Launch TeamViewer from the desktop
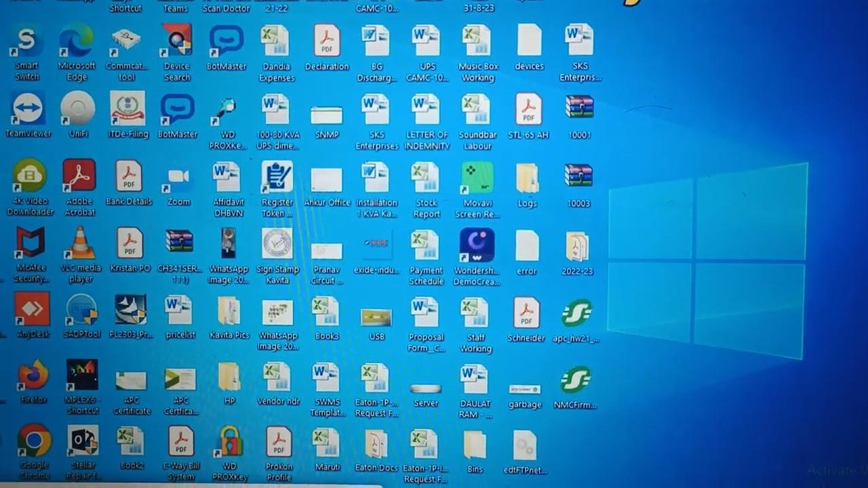Image resolution: width=868 pixels, height=488 pixels. tap(28, 108)
